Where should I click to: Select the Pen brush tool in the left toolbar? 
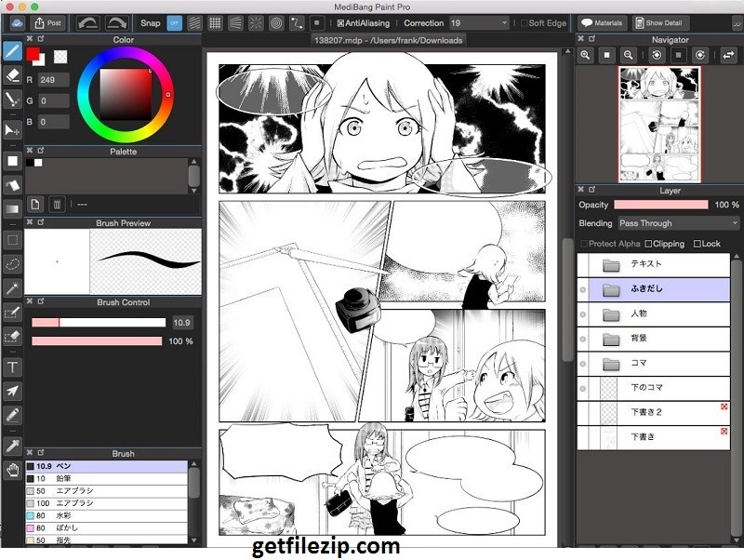(12, 51)
